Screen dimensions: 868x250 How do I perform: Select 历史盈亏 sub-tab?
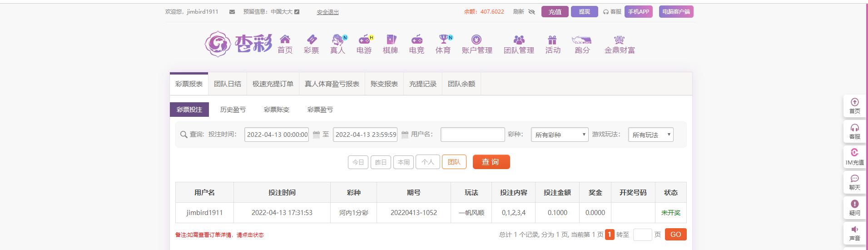point(233,110)
